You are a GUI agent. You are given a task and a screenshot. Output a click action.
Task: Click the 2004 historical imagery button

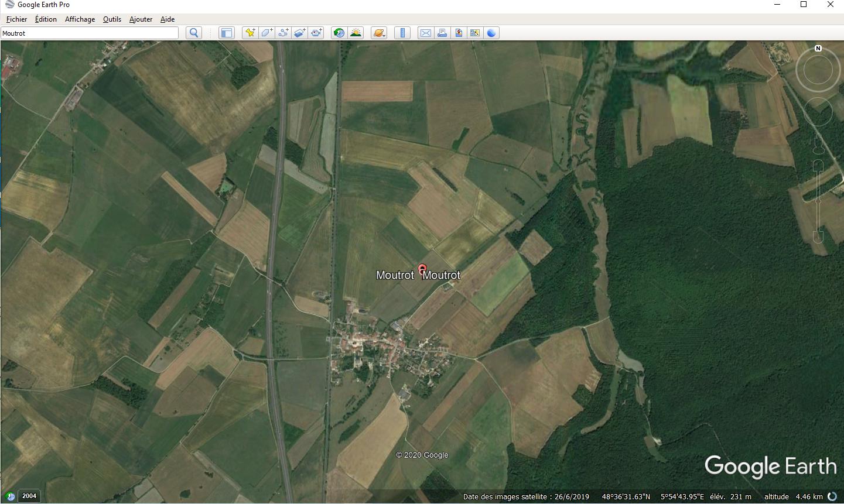(x=29, y=496)
